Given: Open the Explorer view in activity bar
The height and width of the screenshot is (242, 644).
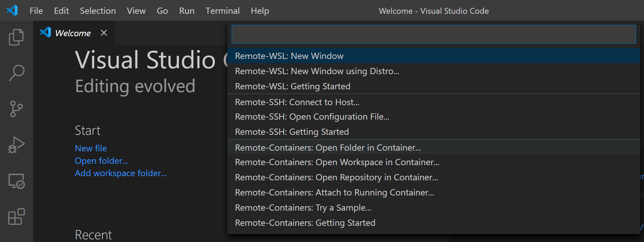Looking at the screenshot, I should tap(16, 37).
